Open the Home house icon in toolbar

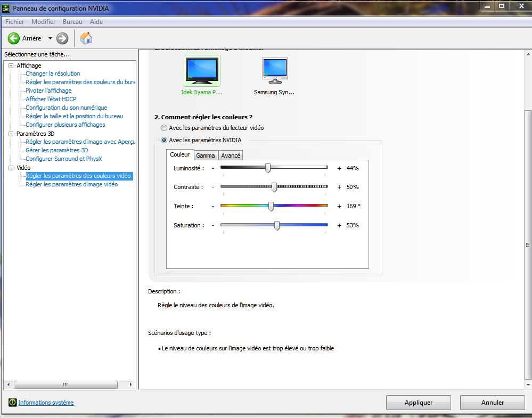86,38
